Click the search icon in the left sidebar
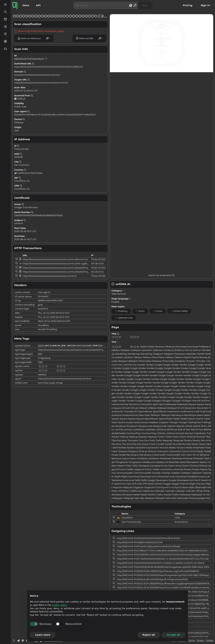The width and height of the screenshot is (215, 644). (5, 12)
